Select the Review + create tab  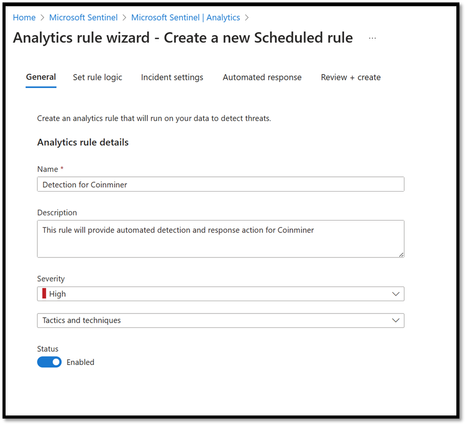click(351, 77)
